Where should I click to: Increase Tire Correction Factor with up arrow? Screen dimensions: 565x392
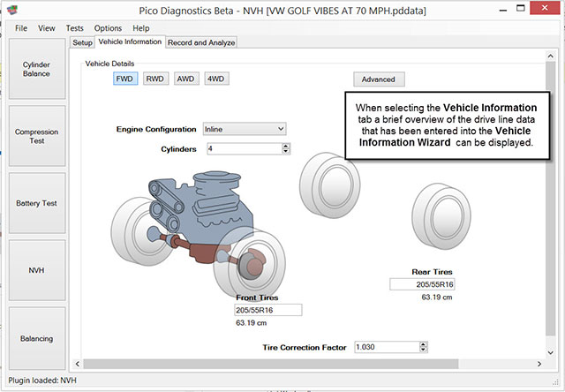424,344
